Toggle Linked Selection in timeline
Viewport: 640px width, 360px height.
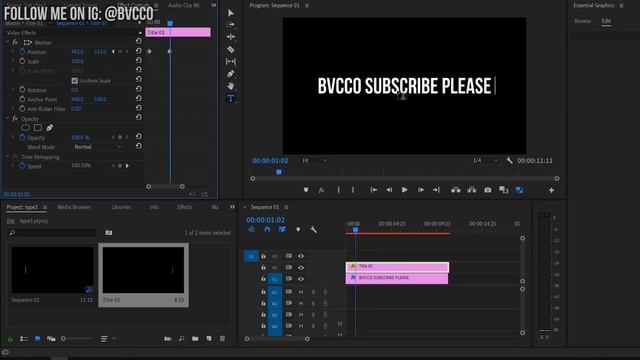coord(282,230)
